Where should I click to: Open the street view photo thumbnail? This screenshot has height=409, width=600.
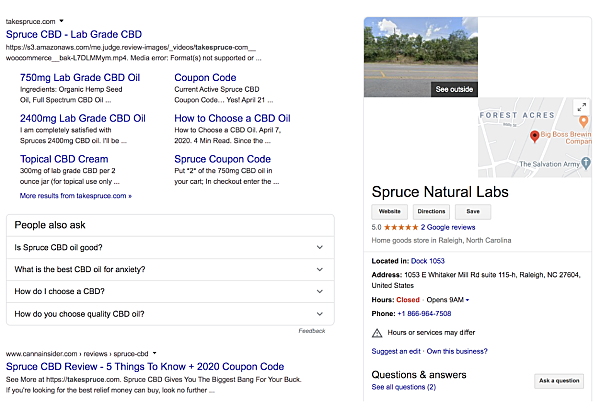pos(421,57)
